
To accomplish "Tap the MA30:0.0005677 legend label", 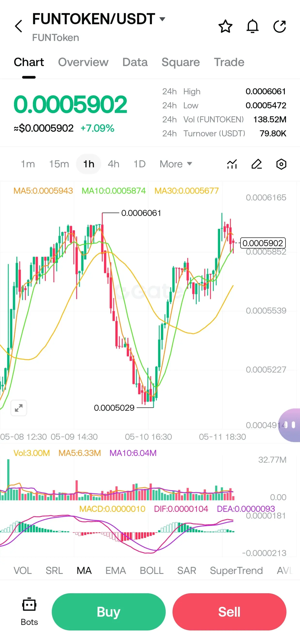I will click(186, 191).
